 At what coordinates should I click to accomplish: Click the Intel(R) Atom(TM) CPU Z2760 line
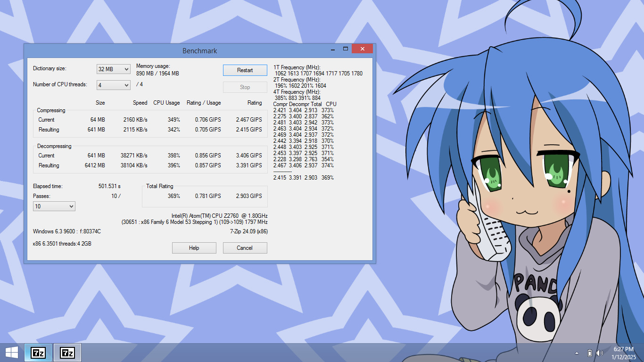[219, 215]
